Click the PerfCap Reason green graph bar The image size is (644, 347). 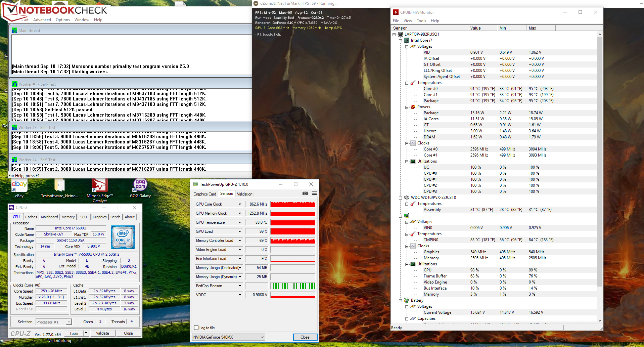click(x=293, y=286)
